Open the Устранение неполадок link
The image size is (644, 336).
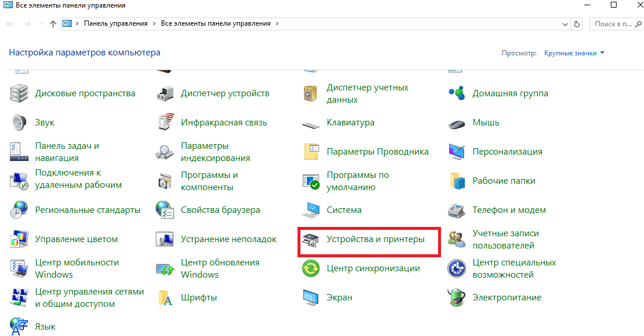(229, 239)
